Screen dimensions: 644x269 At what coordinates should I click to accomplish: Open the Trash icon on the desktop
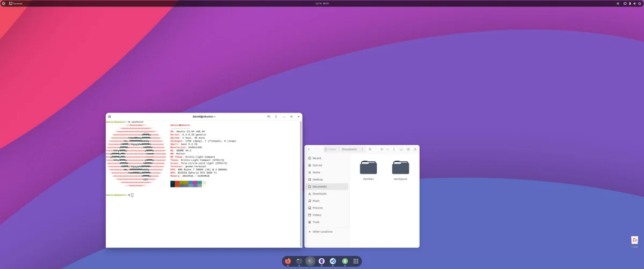pos(635,242)
